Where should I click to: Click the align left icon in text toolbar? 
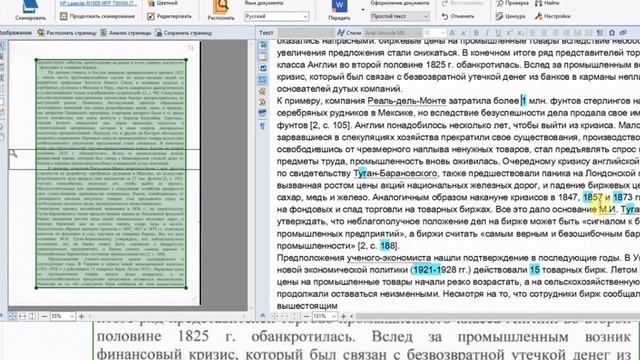533,33
